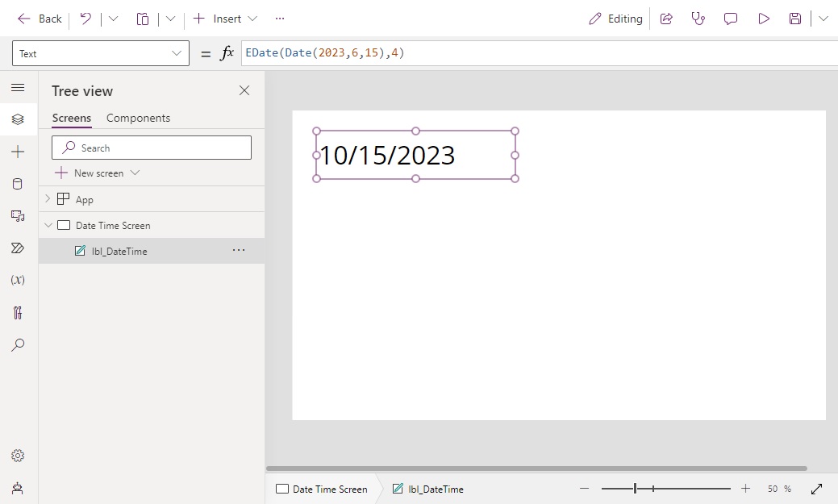Open Advanced tools icon in sidebar
The image size is (838, 504).
pyautogui.click(x=18, y=313)
